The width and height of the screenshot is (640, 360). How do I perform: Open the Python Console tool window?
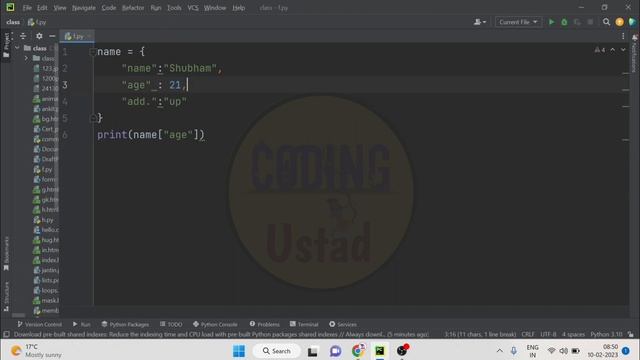(215, 324)
